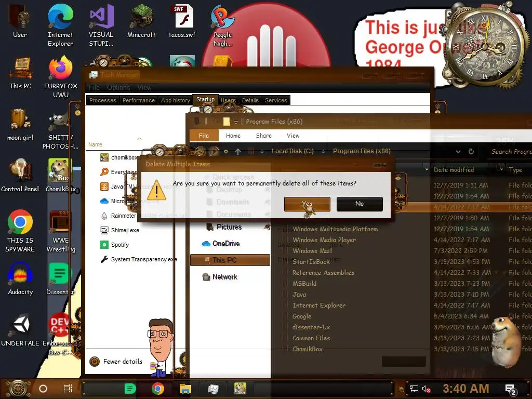Select System Transparency.exe startup entry
The height and width of the screenshot is (399, 532).
point(138,259)
